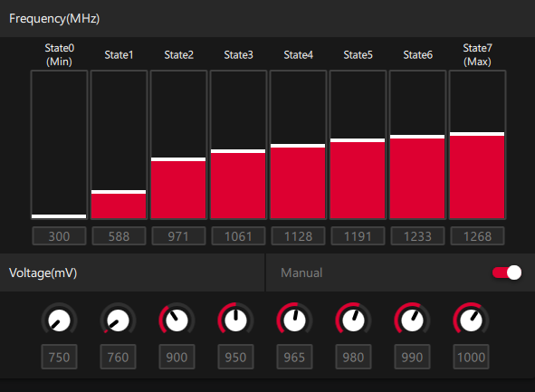The width and height of the screenshot is (535, 392).
Task: Select the voltage knob above 900
Action: point(177,320)
